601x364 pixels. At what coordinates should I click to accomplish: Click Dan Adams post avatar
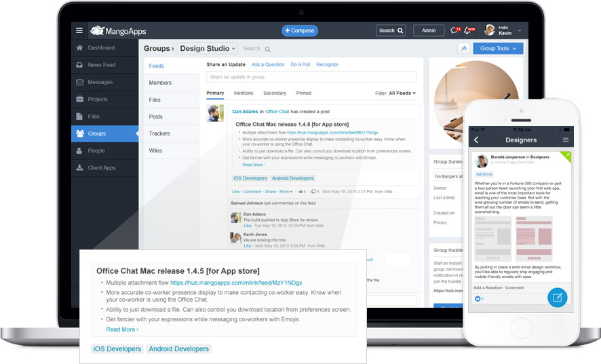click(215, 113)
